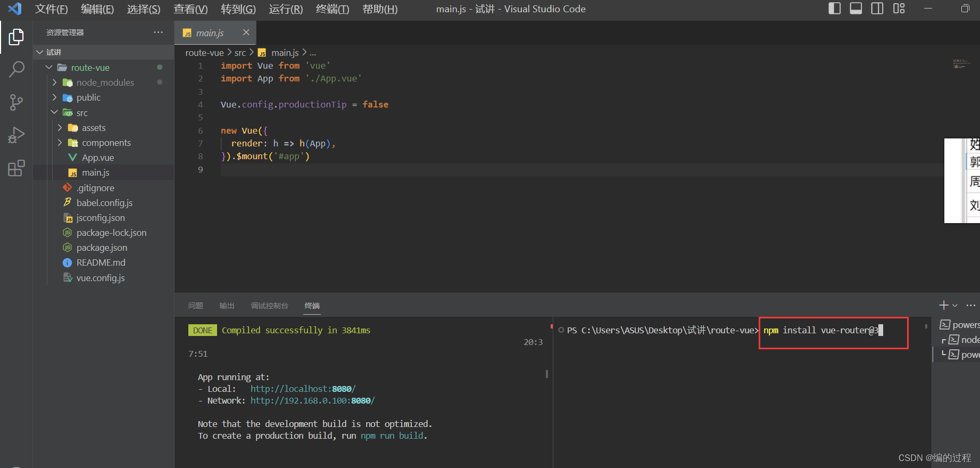Click npm install command input in terminal

(x=821, y=330)
